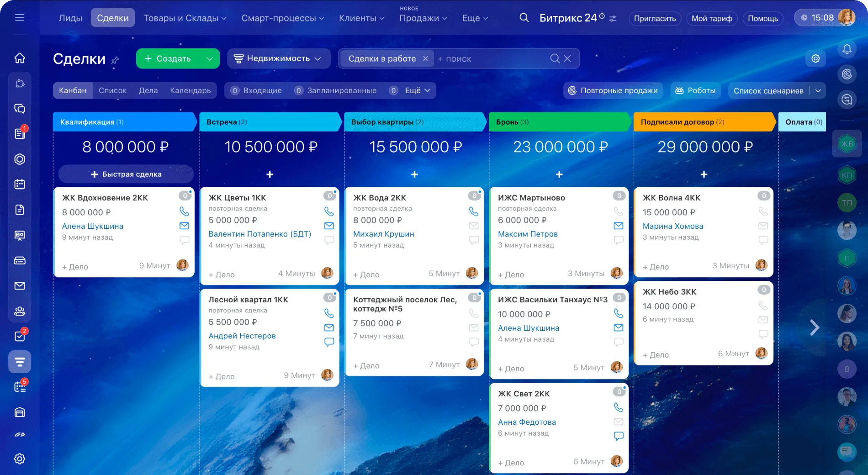Pin the Сделки page with pin icon
The image size is (868, 475).
tap(115, 60)
